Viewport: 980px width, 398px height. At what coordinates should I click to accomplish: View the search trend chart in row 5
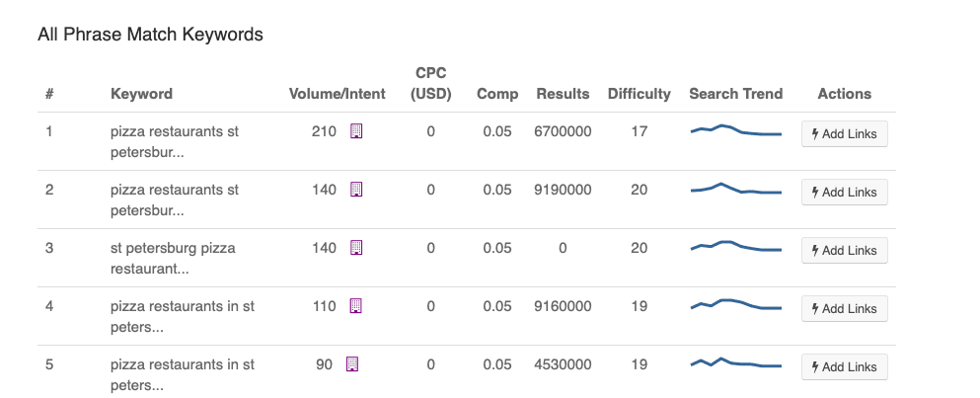(735, 364)
